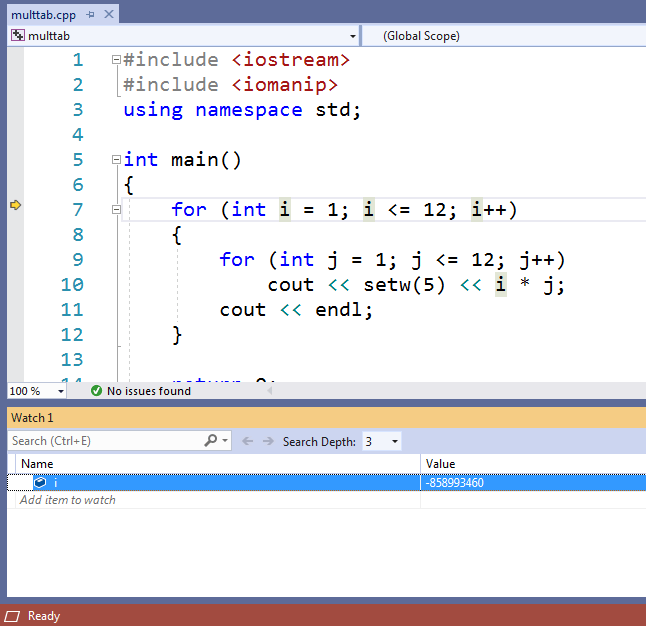This screenshot has width=646, height=626.
Task: Pin the multtab.cpp tab
Action: (90, 15)
